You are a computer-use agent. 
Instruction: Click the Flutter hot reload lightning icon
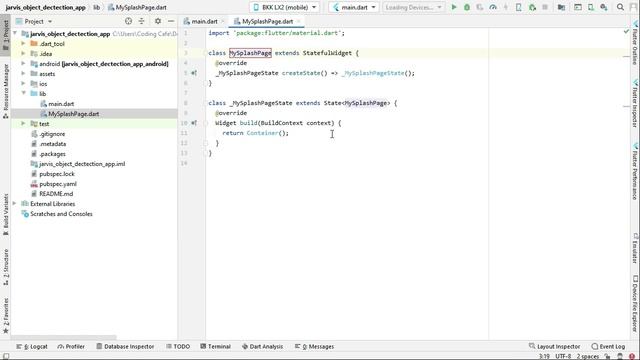pyautogui.click(x=506, y=7)
